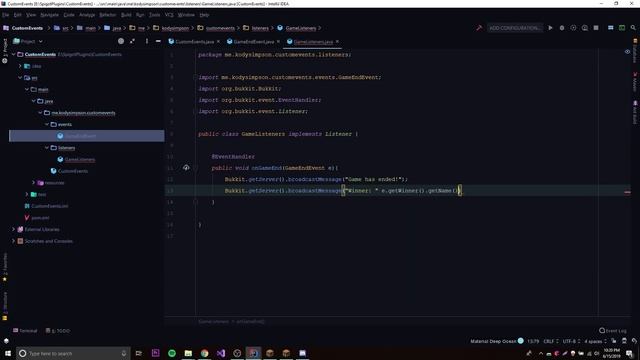Click listeners breadcrumb in navigation bar
This screenshot has width=640, height=360.
point(260,28)
